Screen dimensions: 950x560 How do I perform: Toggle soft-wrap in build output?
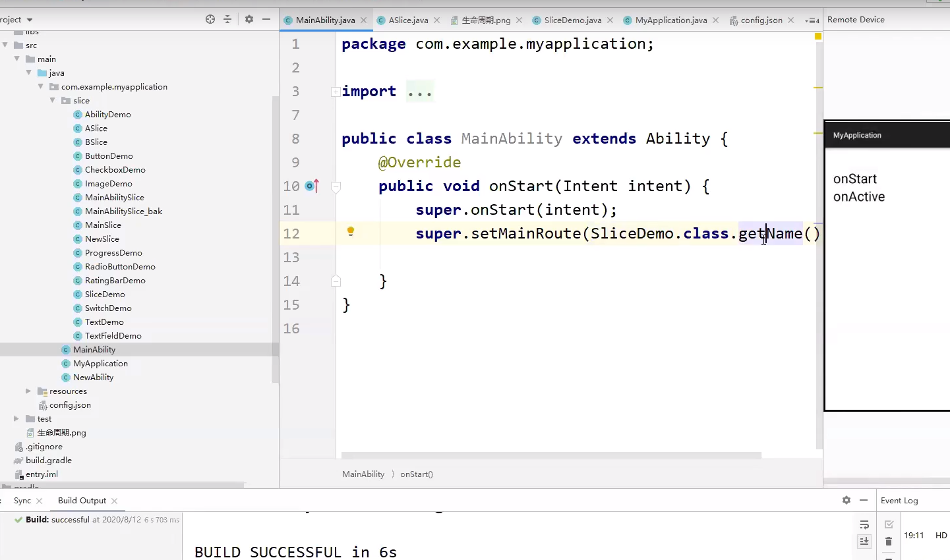tap(864, 524)
